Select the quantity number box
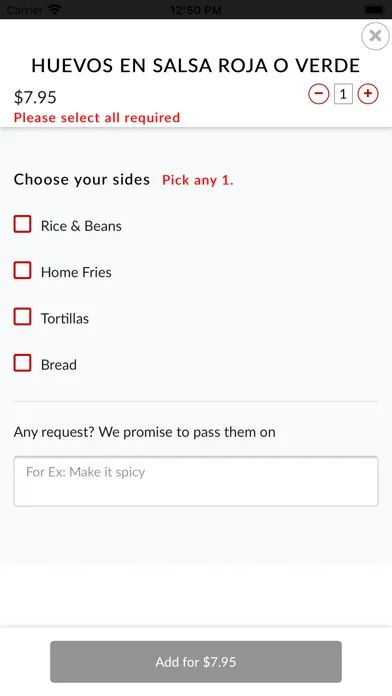 [343, 94]
